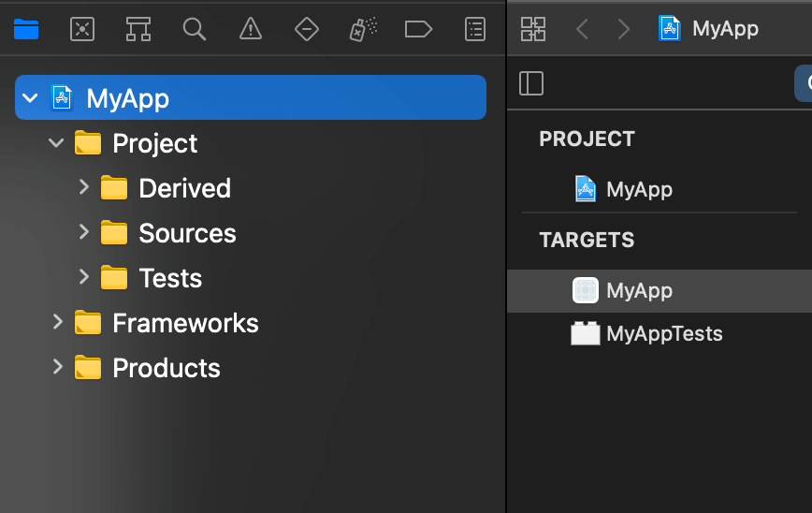The width and height of the screenshot is (812, 513).
Task: Open the Report navigator
Action: click(475, 29)
